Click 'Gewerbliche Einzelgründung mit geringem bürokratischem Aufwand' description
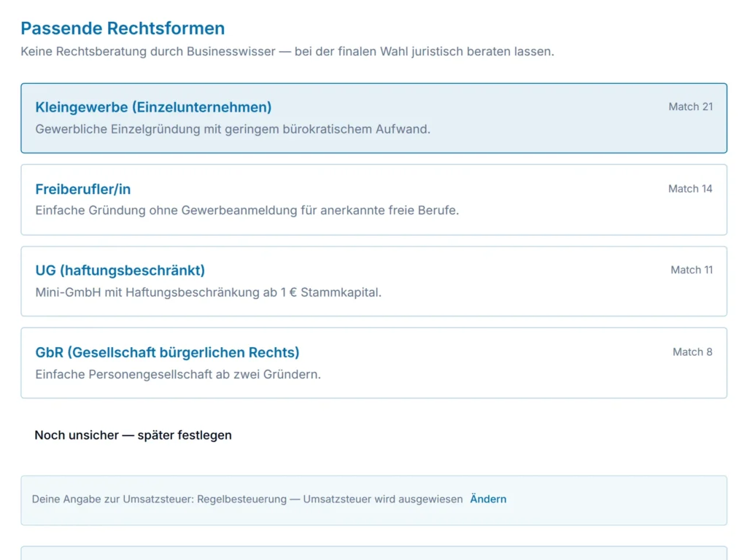This screenshot has width=747, height=560. pyautogui.click(x=233, y=129)
